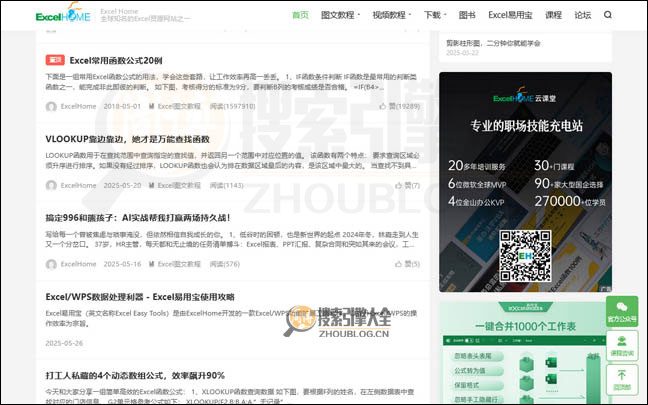Like the 搞定996和熊孩子 article thumbs-up (5)

point(407,264)
